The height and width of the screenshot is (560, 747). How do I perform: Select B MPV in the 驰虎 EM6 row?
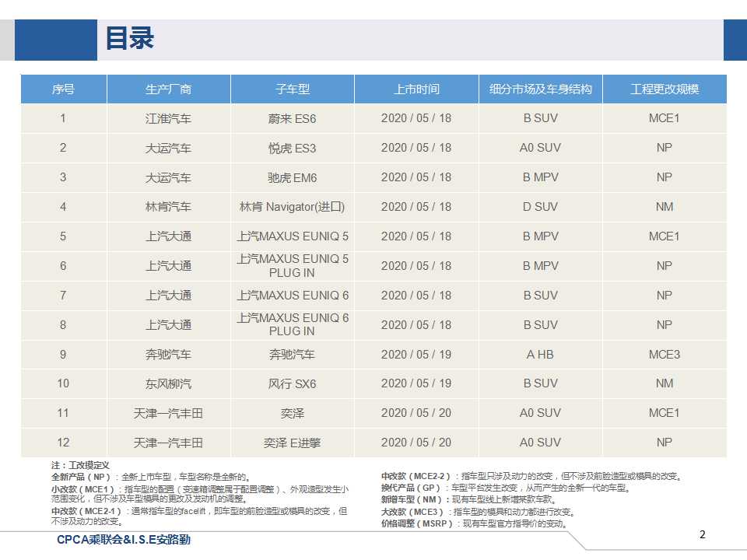tap(540, 177)
